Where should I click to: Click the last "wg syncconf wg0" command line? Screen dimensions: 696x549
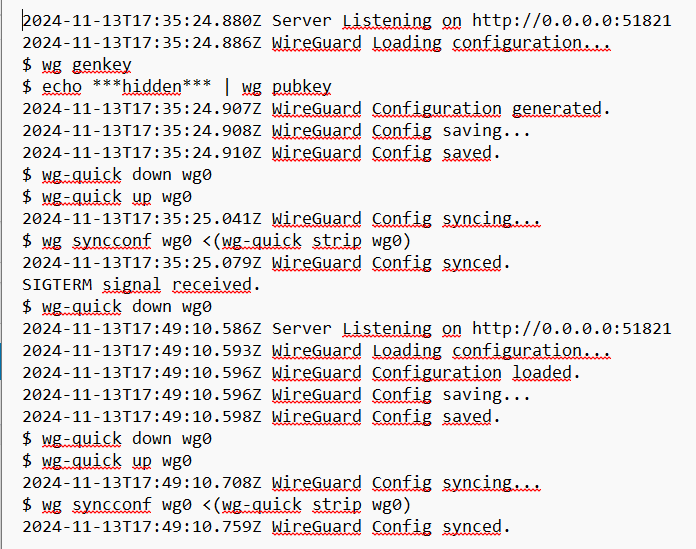click(x=226, y=504)
